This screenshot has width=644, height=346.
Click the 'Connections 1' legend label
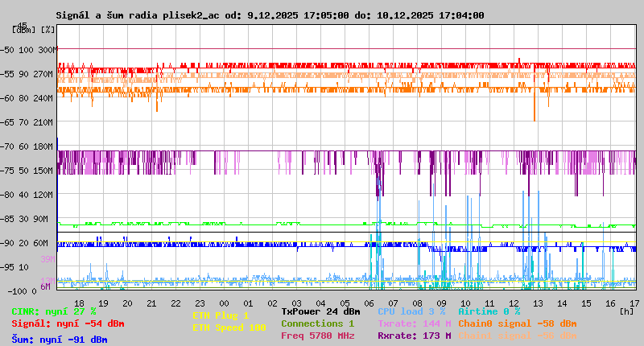[317, 323]
